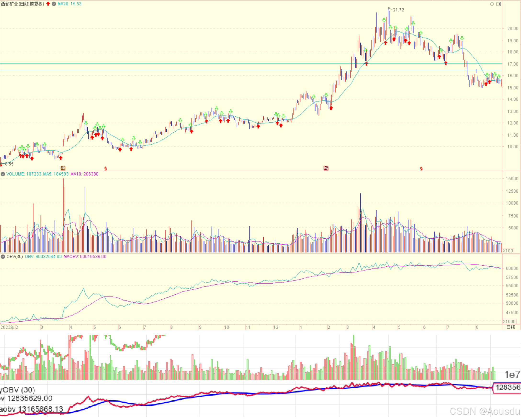The image size is (521, 420).
Task: Click the red $ marker near May 2023
Action: click(106, 169)
